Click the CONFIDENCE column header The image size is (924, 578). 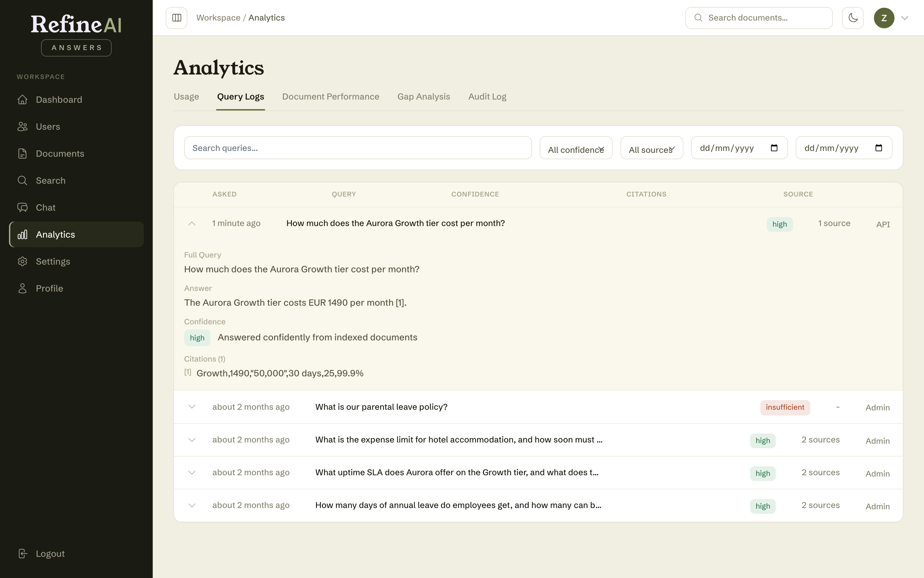[x=475, y=194]
